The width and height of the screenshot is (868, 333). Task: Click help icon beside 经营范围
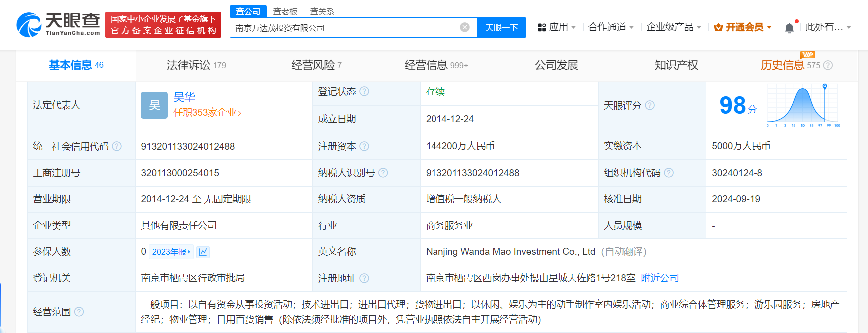pos(79,312)
